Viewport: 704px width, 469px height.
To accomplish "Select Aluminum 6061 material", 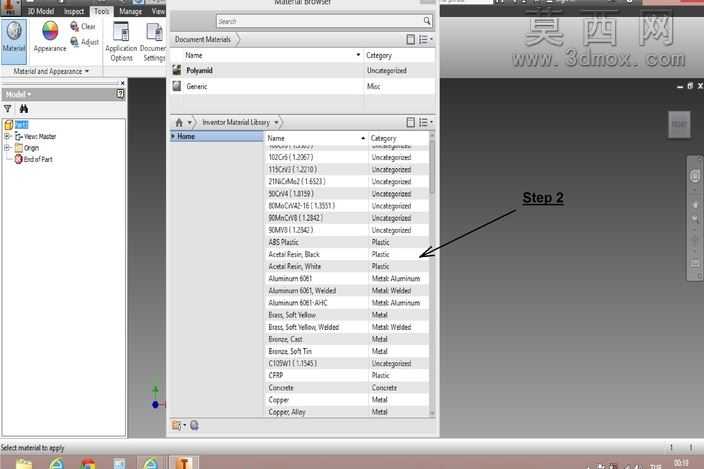I will click(x=347, y=279).
